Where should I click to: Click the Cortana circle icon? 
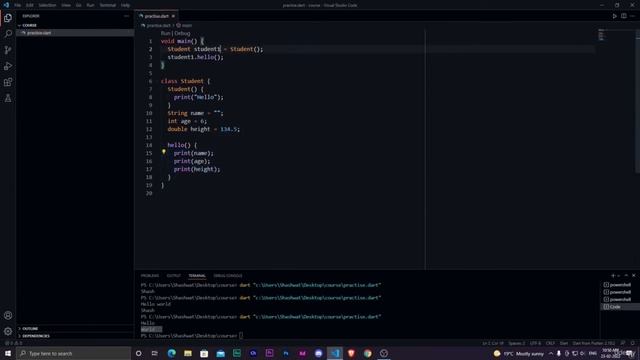[138, 353]
